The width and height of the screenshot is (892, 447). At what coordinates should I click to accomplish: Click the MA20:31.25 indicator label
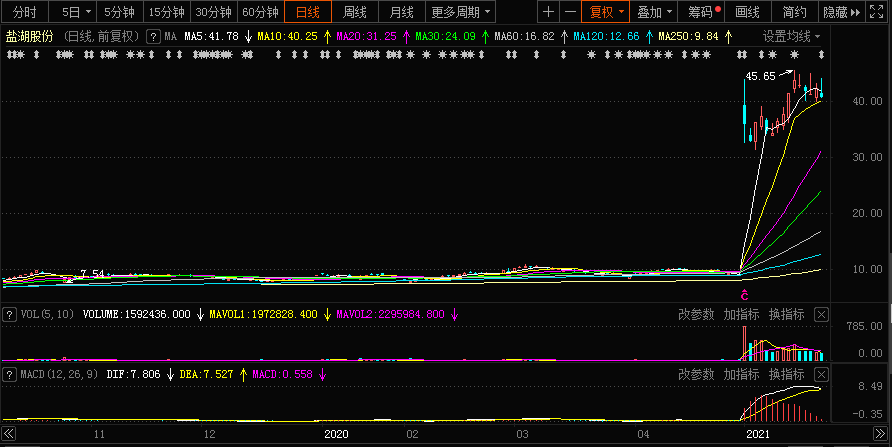point(366,36)
